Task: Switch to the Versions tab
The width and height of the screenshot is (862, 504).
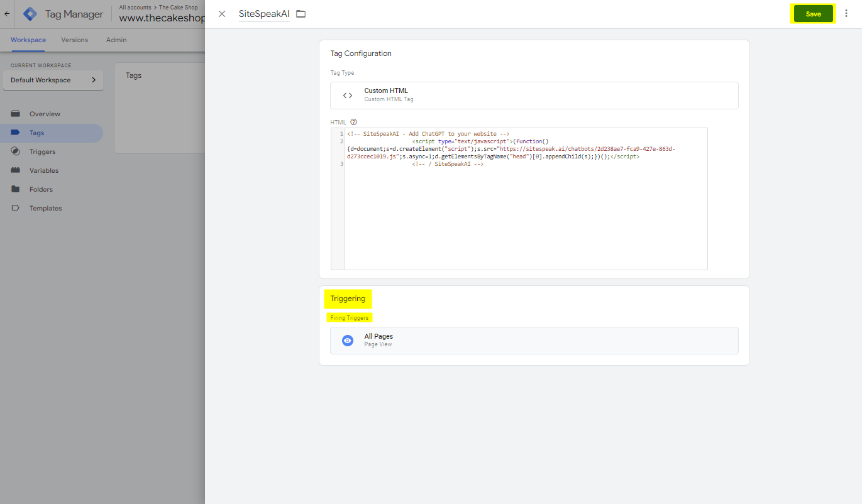Action: (74, 40)
